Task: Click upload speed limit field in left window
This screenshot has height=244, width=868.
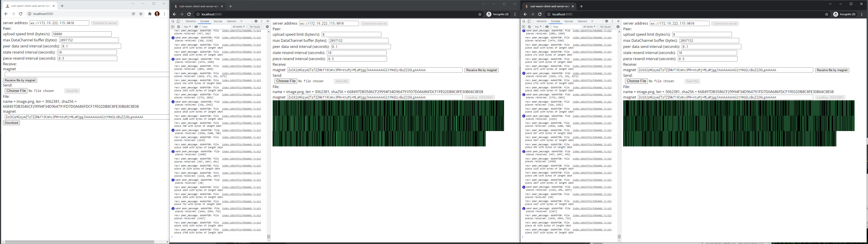Action: click(82, 34)
